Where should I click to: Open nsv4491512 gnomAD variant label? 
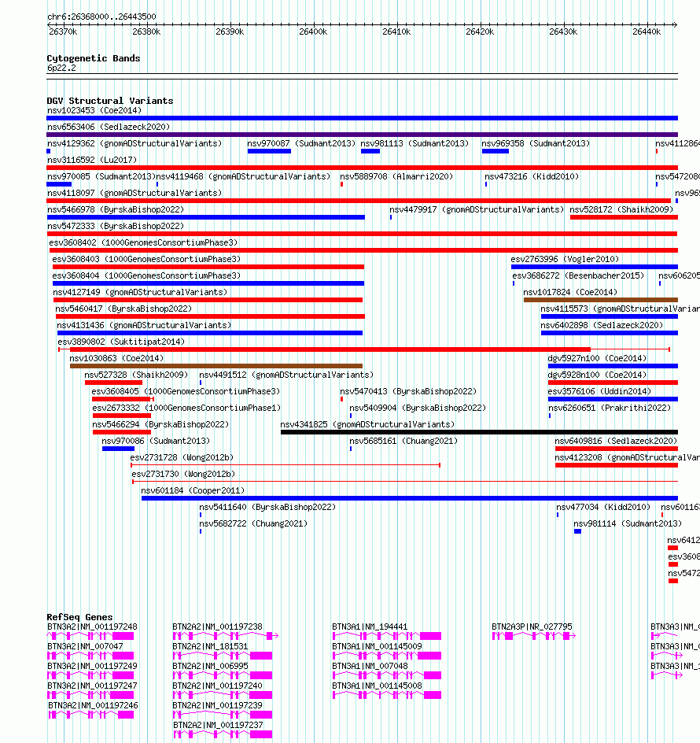point(286,375)
